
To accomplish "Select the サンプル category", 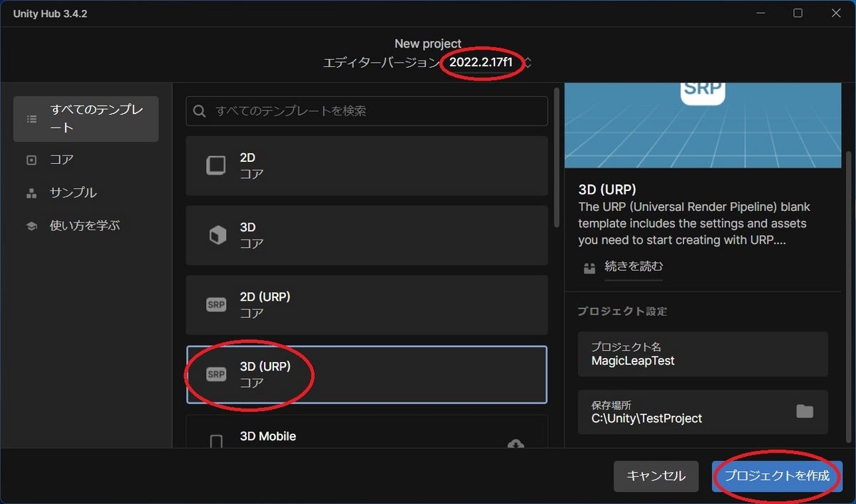I will point(86,192).
